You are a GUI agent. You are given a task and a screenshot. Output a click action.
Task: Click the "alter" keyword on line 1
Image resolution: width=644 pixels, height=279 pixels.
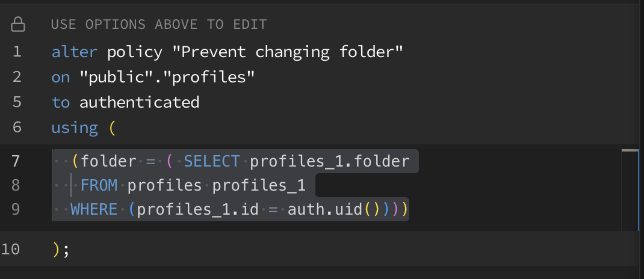(x=74, y=52)
